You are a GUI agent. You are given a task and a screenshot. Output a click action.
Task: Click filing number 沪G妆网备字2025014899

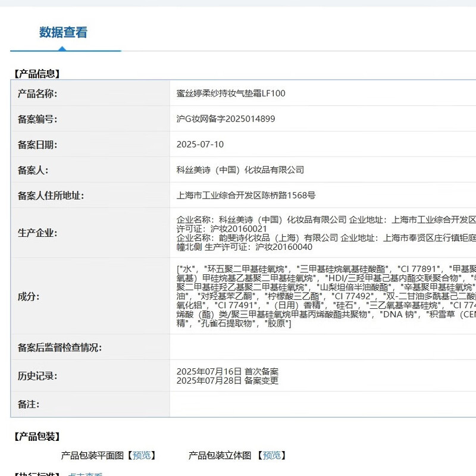coord(226,119)
